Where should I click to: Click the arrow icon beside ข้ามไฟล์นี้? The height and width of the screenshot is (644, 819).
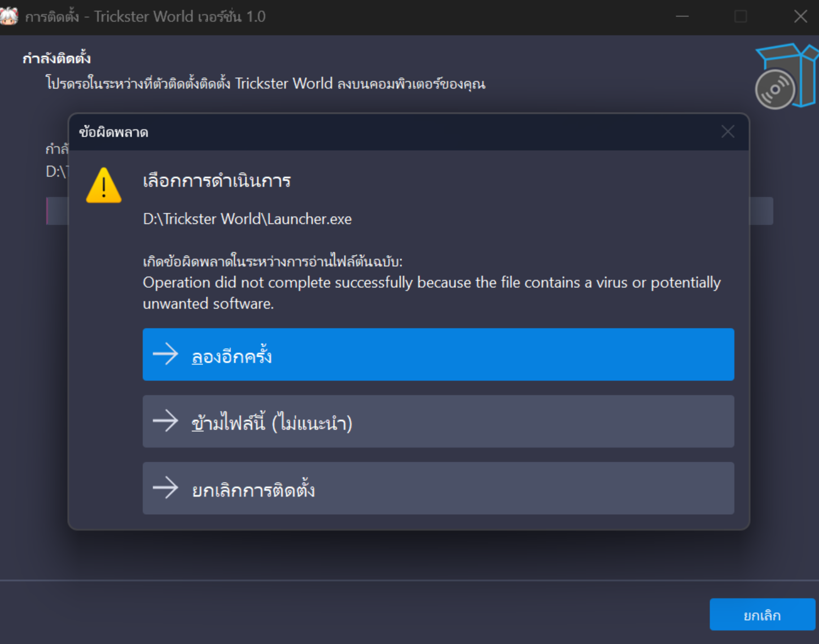pyautogui.click(x=165, y=421)
